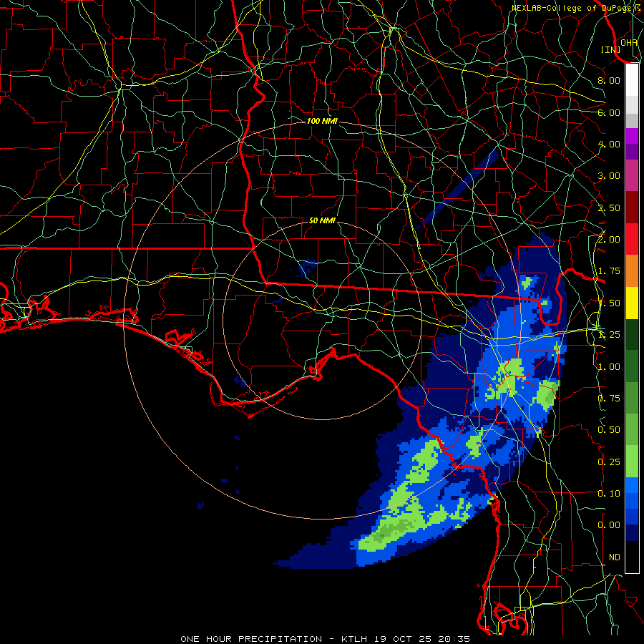The height and width of the screenshot is (644, 644).
Task: Click the 3.00 legend value
Action: (x=609, y=176)
